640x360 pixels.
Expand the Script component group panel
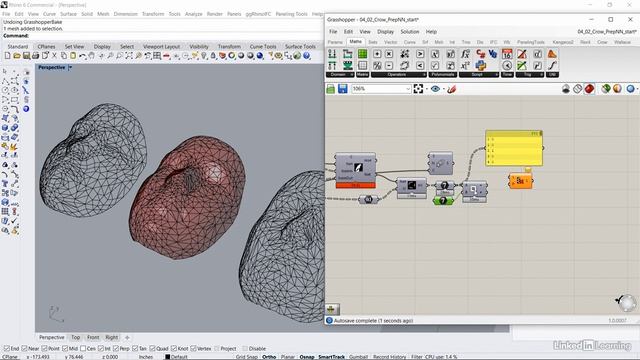coord(479,75)
